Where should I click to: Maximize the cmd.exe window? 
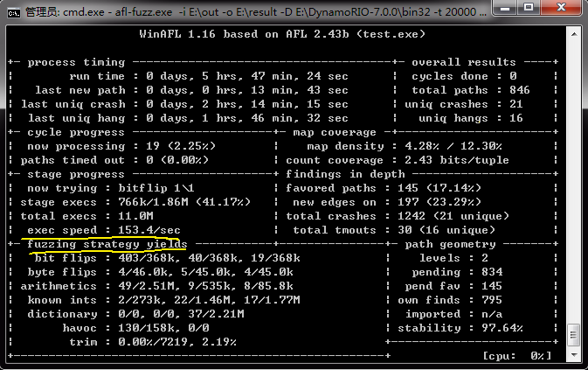point(529,7)
